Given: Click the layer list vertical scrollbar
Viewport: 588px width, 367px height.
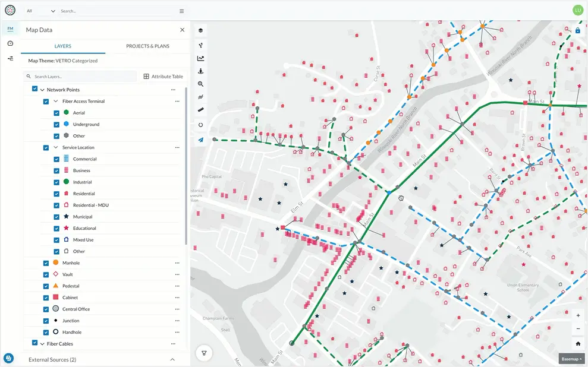Looking at the screenshot, I should (186, 166).
